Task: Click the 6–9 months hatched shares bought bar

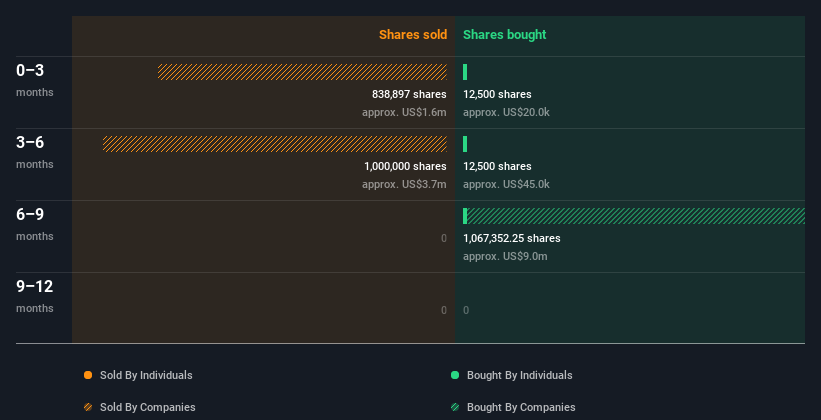Action: 636,216
